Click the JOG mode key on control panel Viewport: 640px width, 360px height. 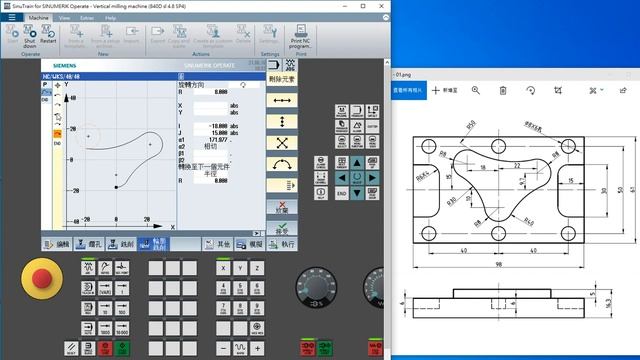point(88,268)
